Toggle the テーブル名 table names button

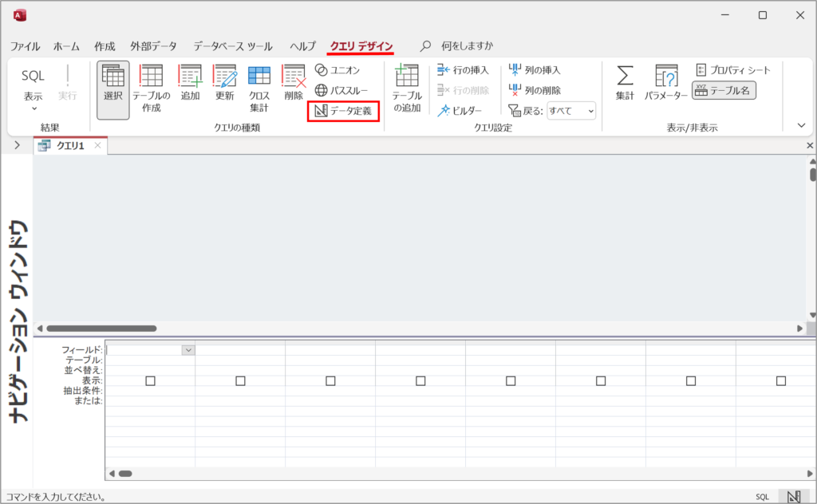[x=724, y=90]
